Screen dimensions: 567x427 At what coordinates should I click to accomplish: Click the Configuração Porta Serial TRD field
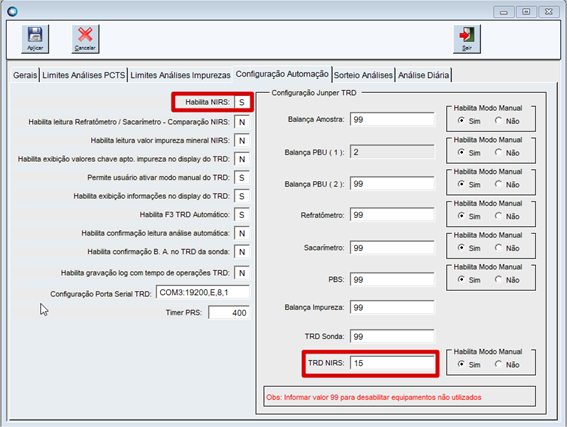pyautogui.click(x=202, y=292)
